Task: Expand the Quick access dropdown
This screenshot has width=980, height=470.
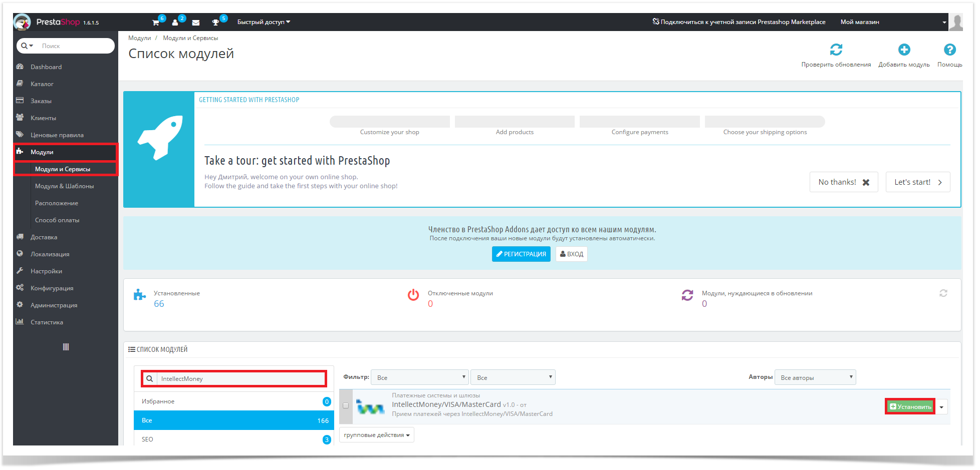Action: (x=264, y=22)
